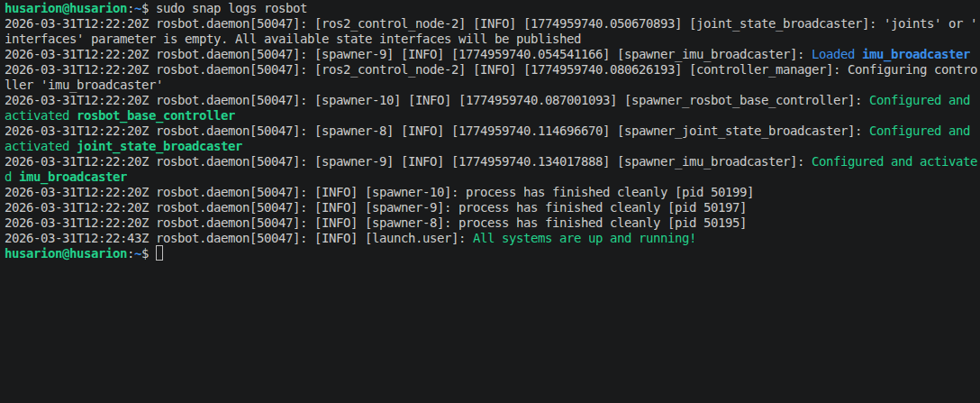Click the terminal cursor block at the prompt
This screenshot has height=403, width=980.
pos(159,254)
